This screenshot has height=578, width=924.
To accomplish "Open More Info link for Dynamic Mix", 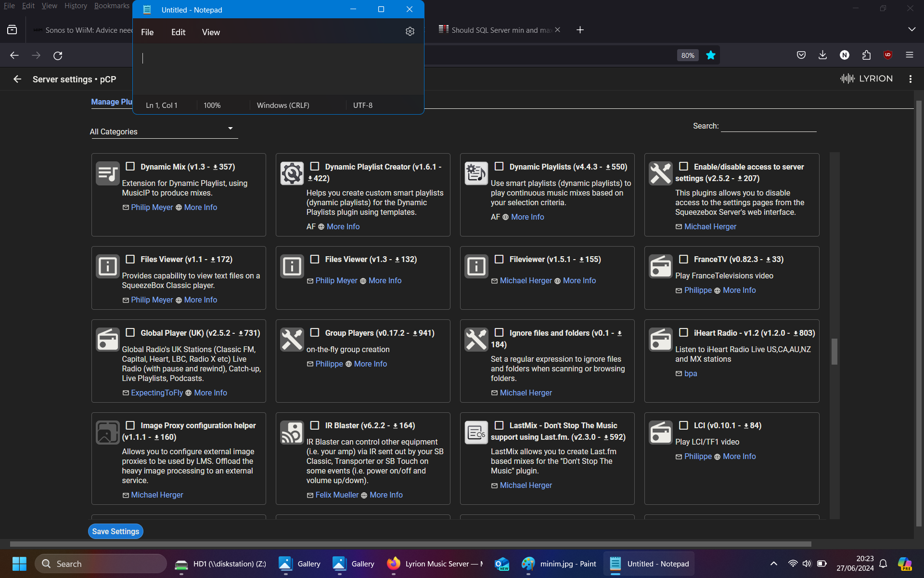I will 200,207.
